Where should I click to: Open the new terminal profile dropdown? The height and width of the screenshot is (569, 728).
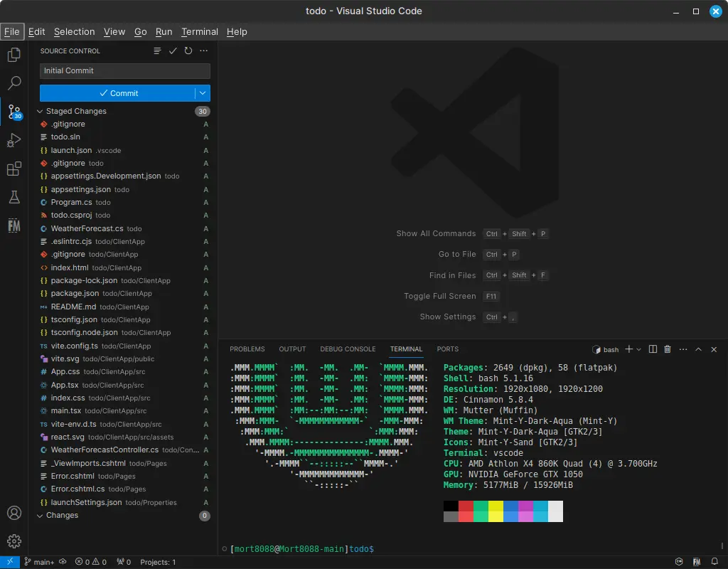pos(638,349)
